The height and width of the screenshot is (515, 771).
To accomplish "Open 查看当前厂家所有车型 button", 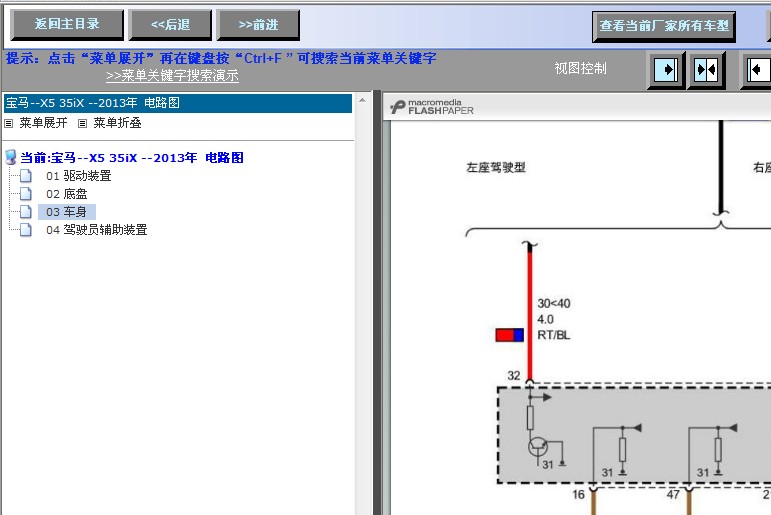I will (664, 26).
